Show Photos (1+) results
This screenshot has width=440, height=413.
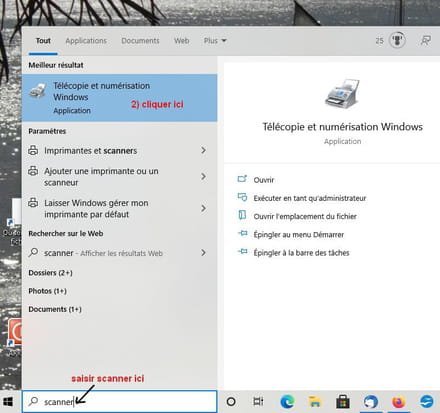(x=47, y=291)
